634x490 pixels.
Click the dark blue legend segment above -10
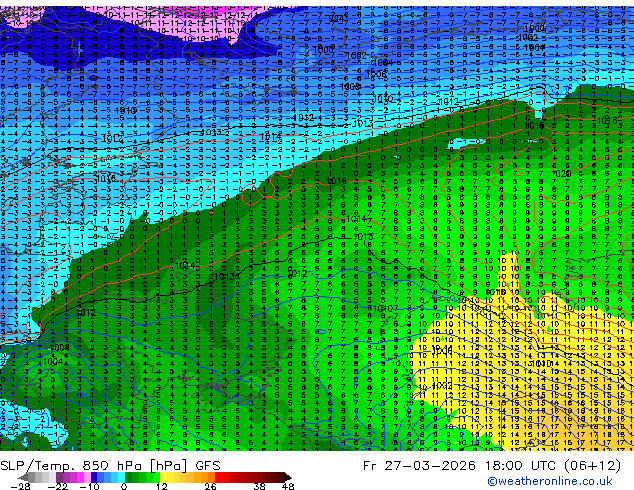[x=94, y=477]
